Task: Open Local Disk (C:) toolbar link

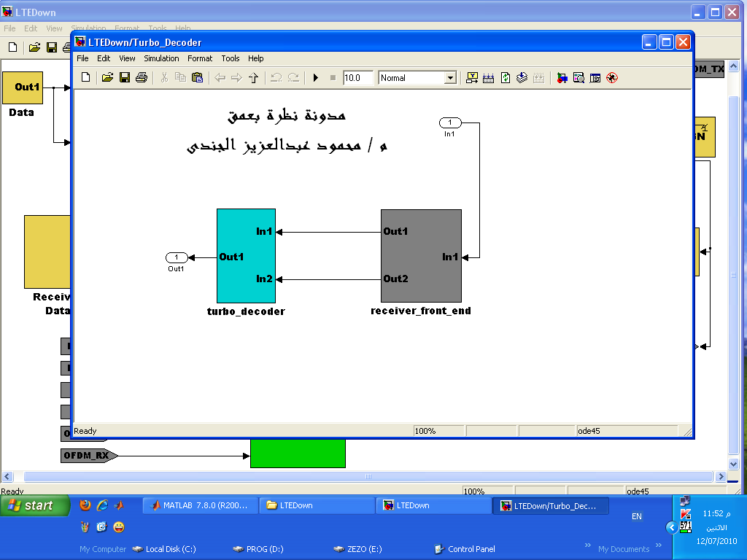Action: coord(164,549)
